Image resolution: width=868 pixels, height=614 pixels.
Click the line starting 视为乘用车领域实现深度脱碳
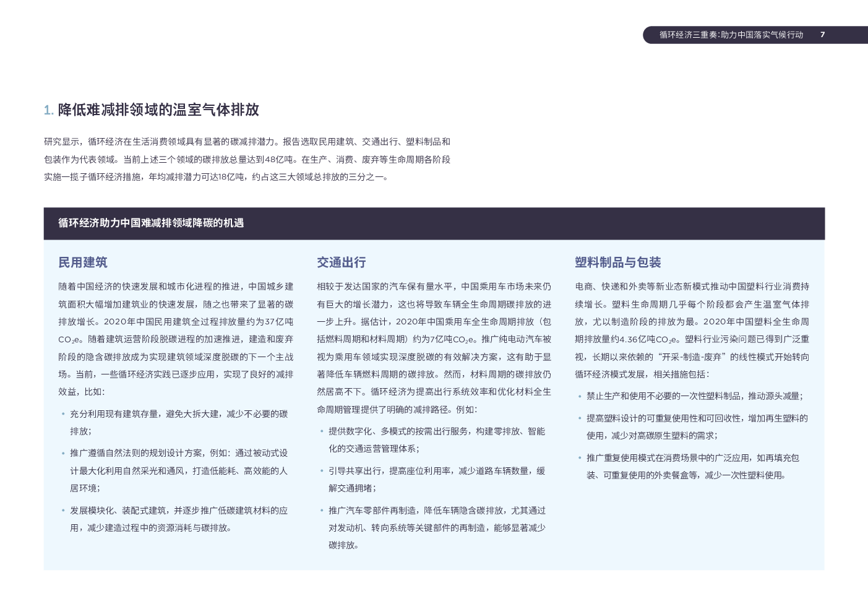click(434, 357)
